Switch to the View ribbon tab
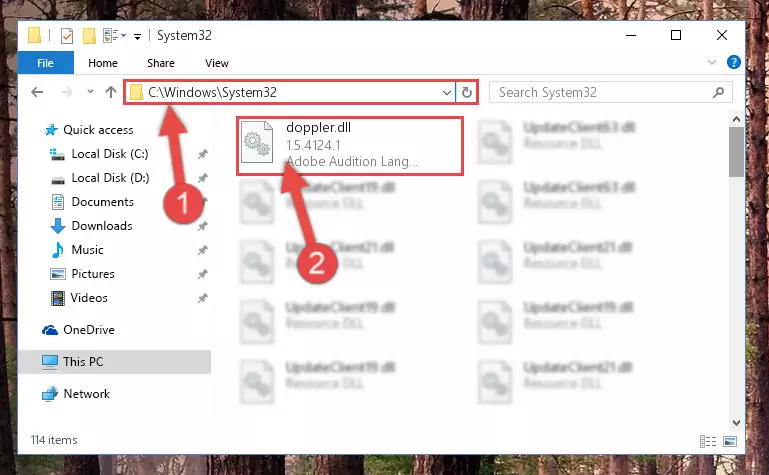The width and height of the screenshot is (769, 475). (217, 63)
